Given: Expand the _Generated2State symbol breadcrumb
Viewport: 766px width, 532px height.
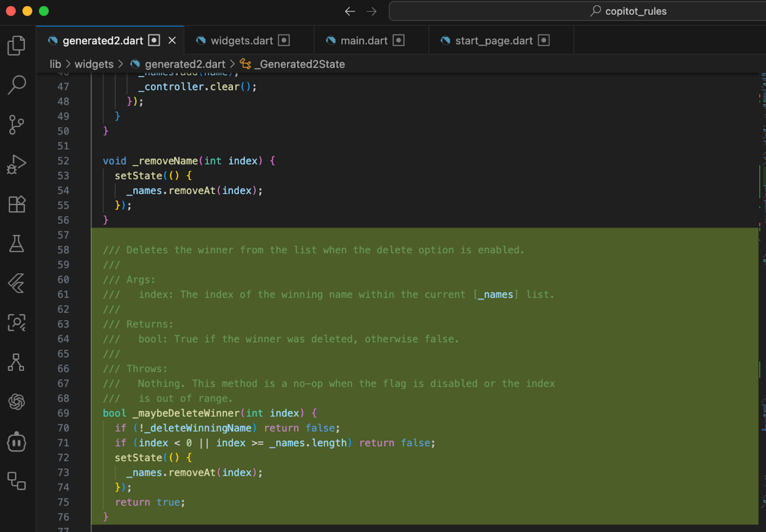Looking at the screenshot, I should pyautogui.click(x=300, y=64).
